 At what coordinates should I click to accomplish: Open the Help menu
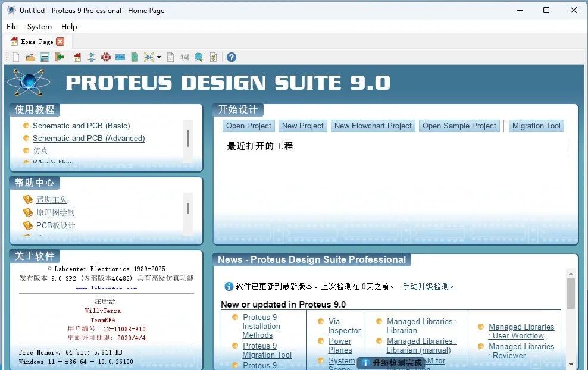(69, 27)
